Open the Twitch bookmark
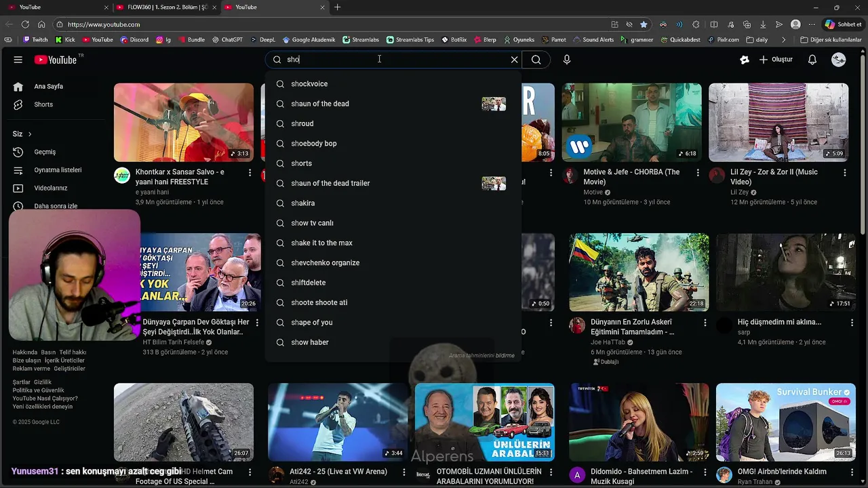 click(35, 40)
